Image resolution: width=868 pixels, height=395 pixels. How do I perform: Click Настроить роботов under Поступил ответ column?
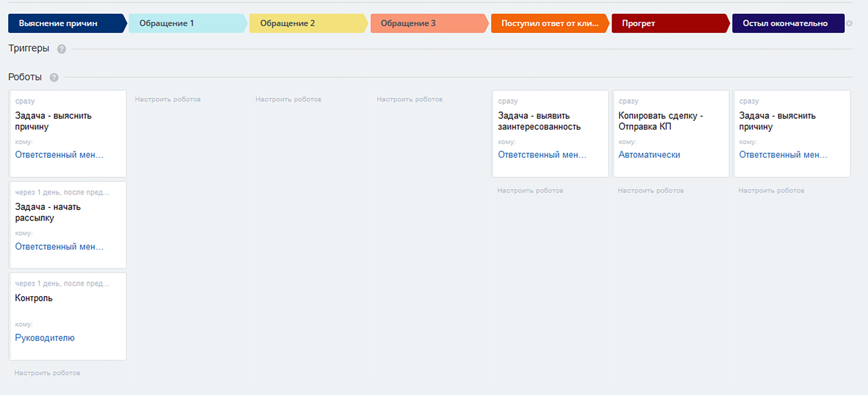pyautogui.click(x=530, y=190)
